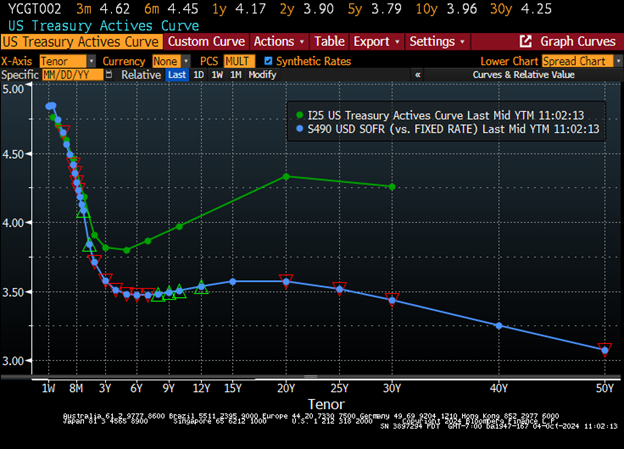Image resolution: width=624 pixels, height=449 pixels.
Task: Click the SOFR curve 40Y data point
Action: [499, 326]
